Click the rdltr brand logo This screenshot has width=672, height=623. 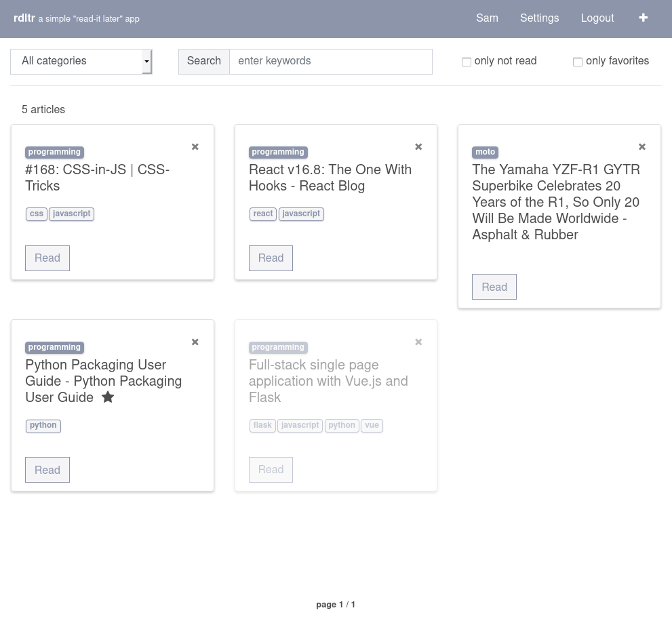click(x=24, y=18)
